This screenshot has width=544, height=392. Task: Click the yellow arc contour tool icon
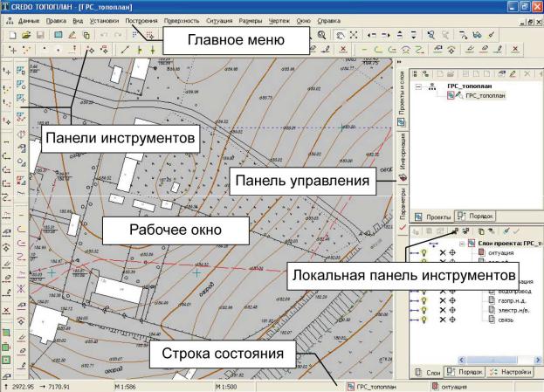pos(378,50)
